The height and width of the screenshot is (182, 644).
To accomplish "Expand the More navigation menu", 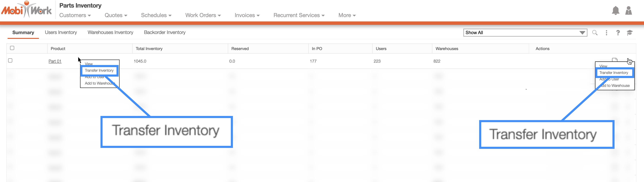I will tap(347, 15).
